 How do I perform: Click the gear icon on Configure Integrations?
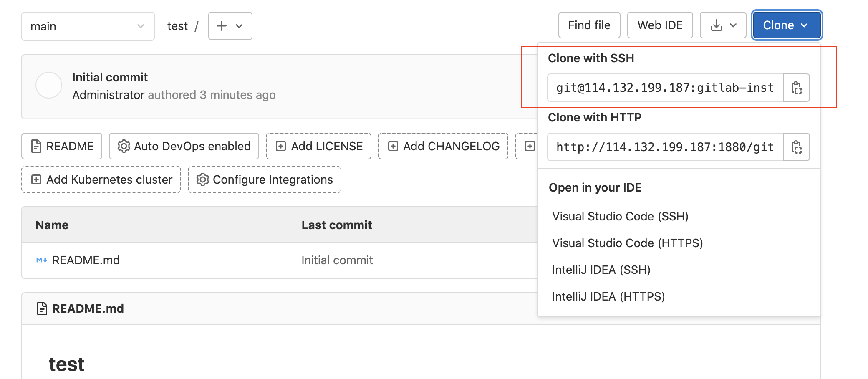pos(202,179)
